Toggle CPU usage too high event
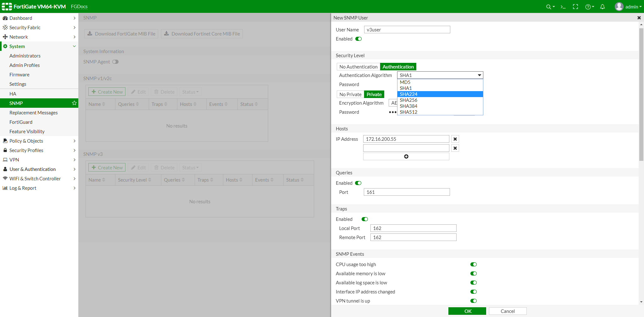The height and width of the screenshot is (317, 644). coord(474,265)
